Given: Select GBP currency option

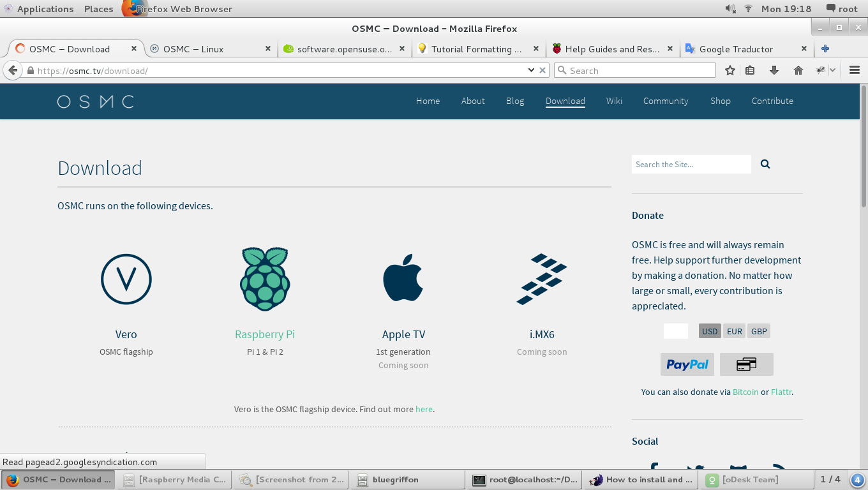Looking at the screenshot, I should point(759,331).
